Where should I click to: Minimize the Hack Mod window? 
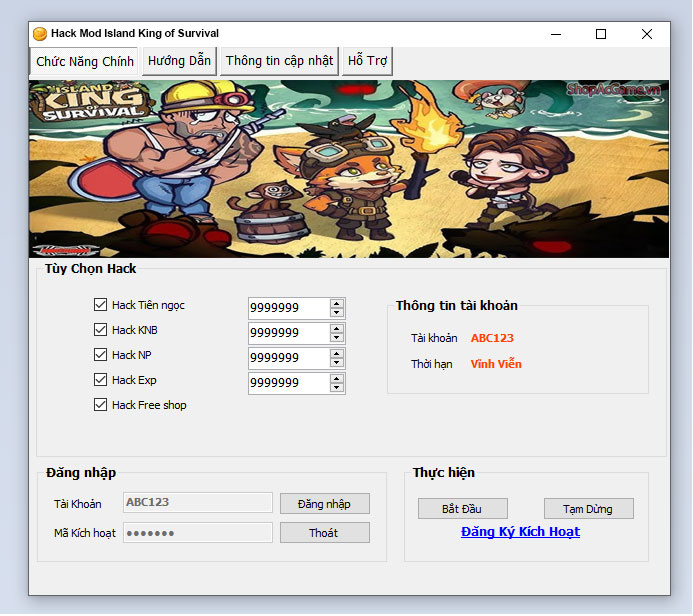click(556, 34)
